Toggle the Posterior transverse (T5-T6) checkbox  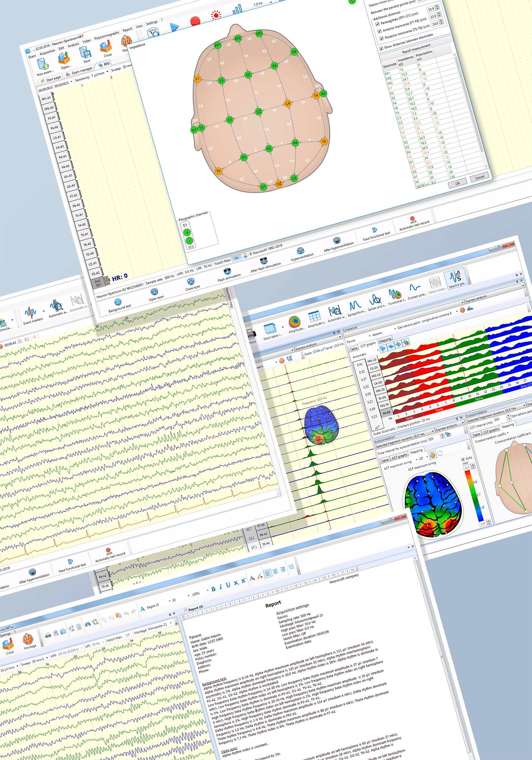click(381, 39)
